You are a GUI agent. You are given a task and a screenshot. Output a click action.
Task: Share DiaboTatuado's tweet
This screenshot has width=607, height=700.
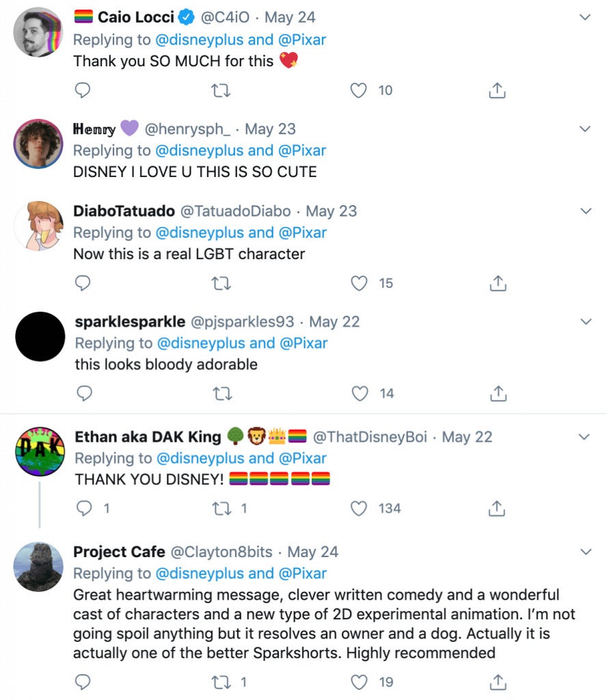(498, 283)
